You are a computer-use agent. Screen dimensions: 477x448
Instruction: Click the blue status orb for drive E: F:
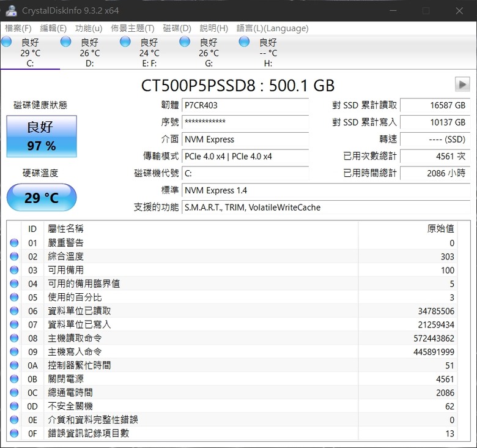tap(125, 42)
